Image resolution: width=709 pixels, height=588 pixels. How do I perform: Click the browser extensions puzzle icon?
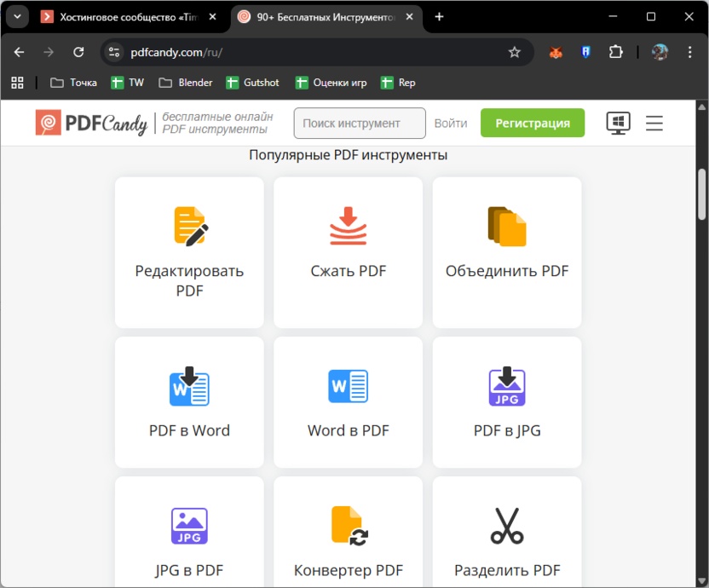click(x=616, y=52)
